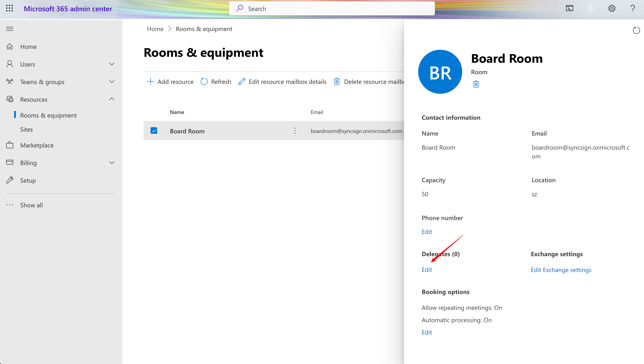
Task: Open Board Room row more actions dots
Action: coord(295,131)
